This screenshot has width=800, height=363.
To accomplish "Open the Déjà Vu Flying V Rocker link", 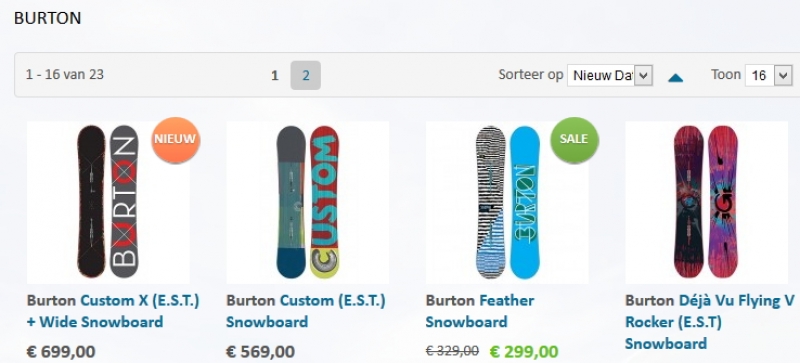I will click(710, 322).
